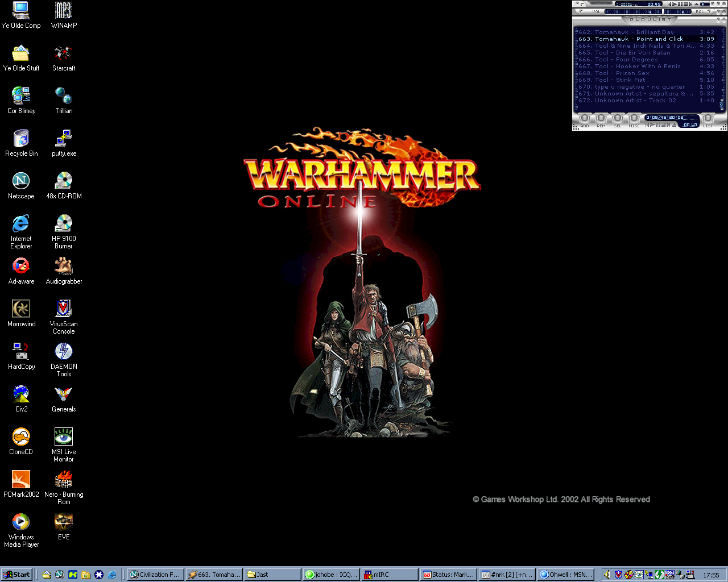This screenshot has height=582, width=728.
Task: Launch the DAEMON Tools desktop shortcut
Action: coord(64,360)
